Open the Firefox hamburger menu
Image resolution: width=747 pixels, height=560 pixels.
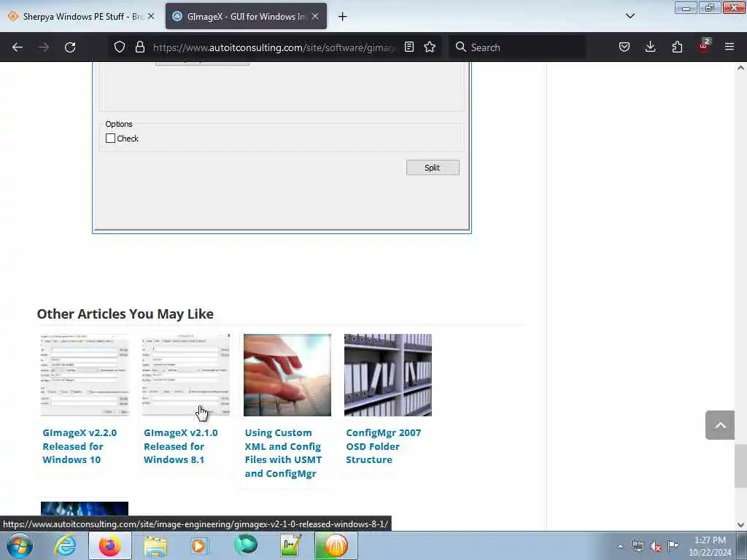click(729, 47)
